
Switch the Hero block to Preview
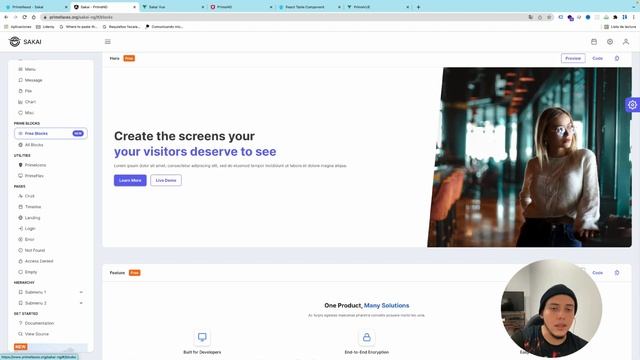pos(573,58)
